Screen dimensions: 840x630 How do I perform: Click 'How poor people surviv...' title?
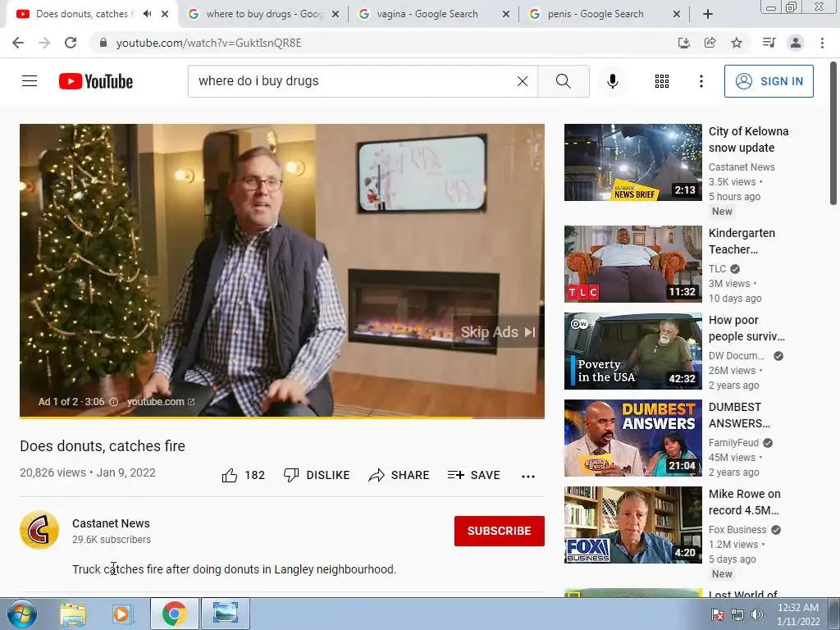[746, 328]
